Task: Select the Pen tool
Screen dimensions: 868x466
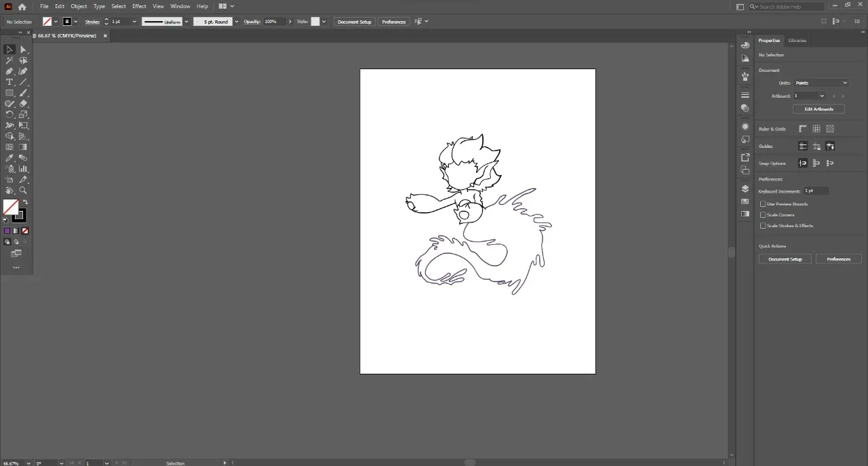Action: tap(9, 71)
